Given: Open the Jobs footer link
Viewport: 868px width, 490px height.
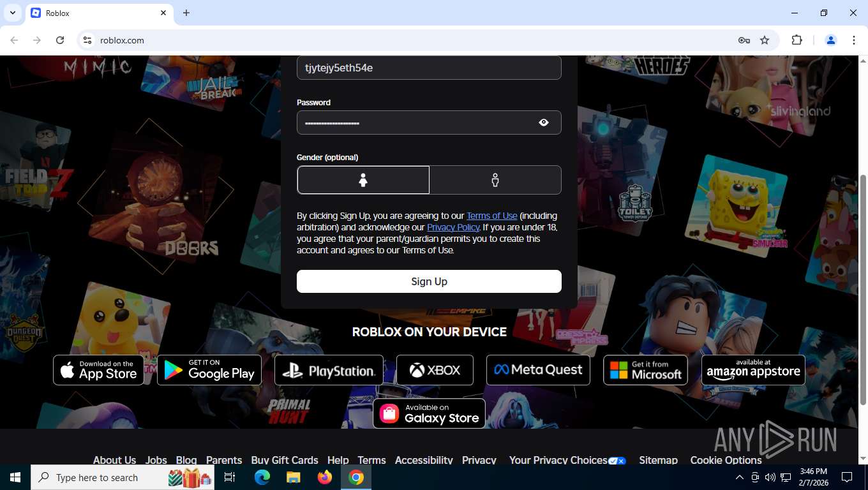Looking at the screenshot, I should 156,459.
